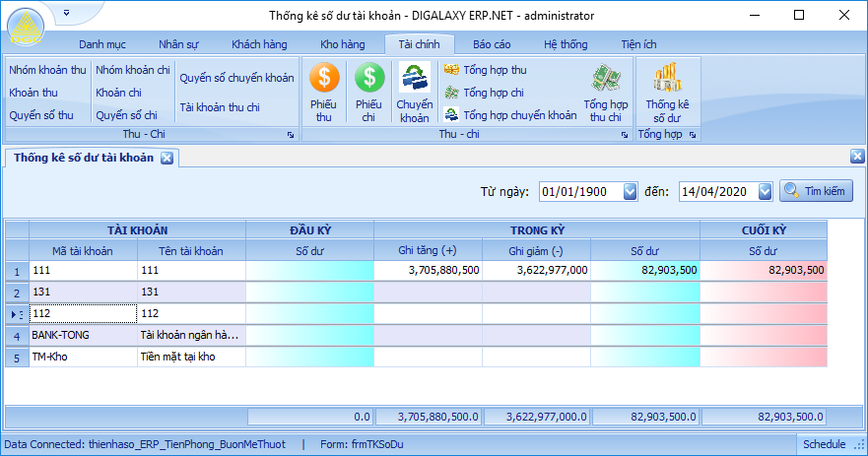Click the Thống kê số dư icon
The image size is (868, 456).
667,77
